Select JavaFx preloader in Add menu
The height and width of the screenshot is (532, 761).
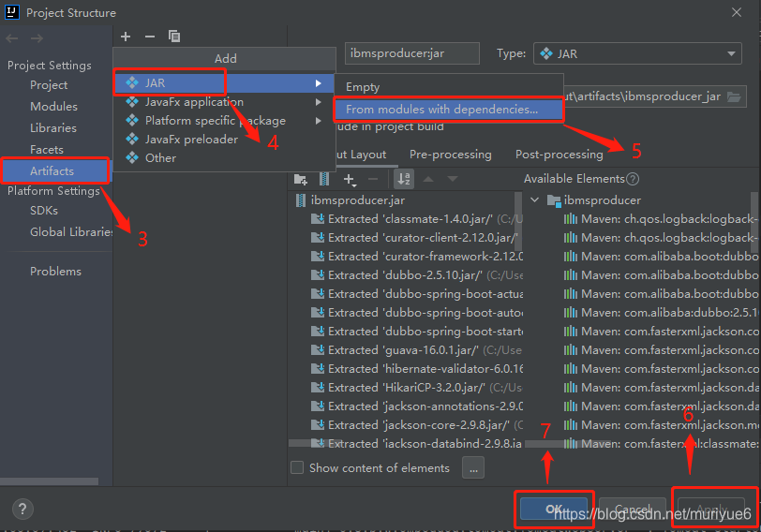tap(224, 140)
